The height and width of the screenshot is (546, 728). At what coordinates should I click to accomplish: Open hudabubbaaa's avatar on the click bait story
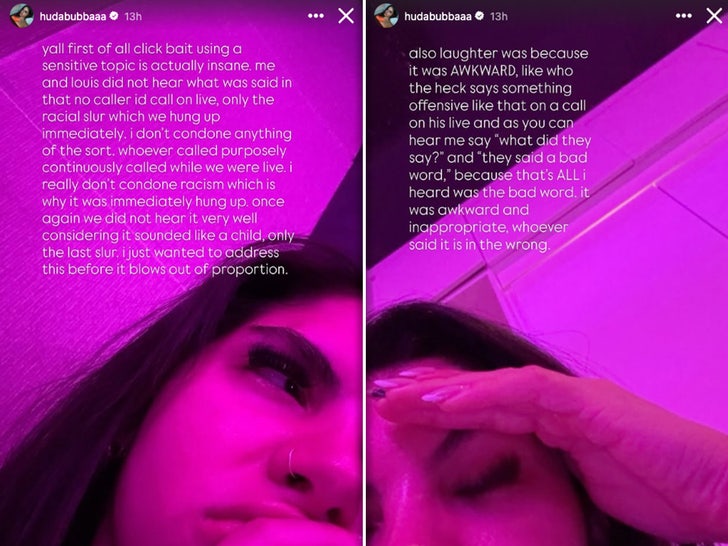[x=22, y=16]
